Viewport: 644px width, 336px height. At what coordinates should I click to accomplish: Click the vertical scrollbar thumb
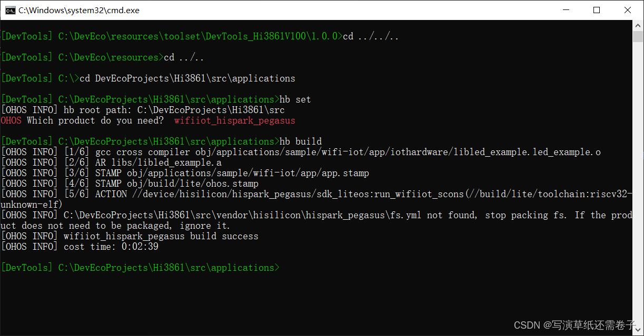pyautogui.click(x=638, y=37)
